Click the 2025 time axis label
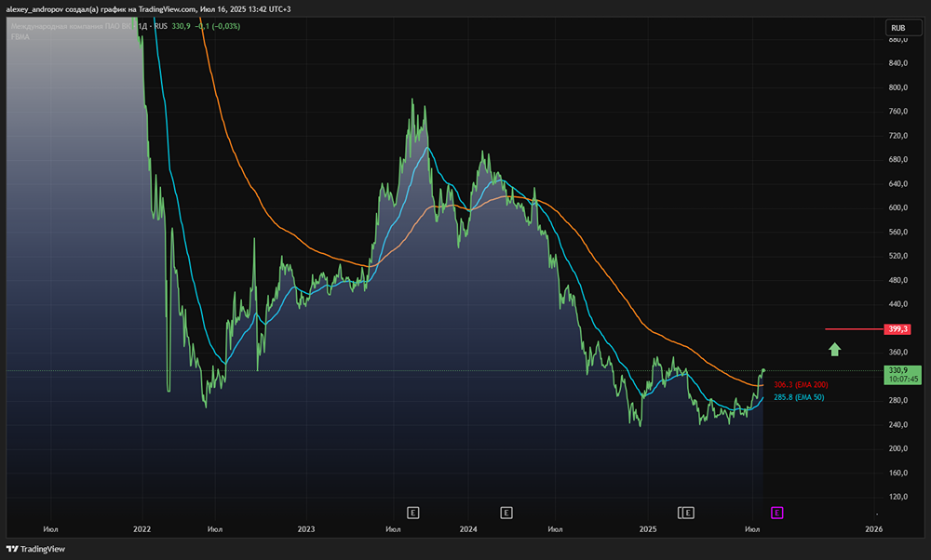The image size is (931, 560). pyautogui.click(x=648, y=529)
